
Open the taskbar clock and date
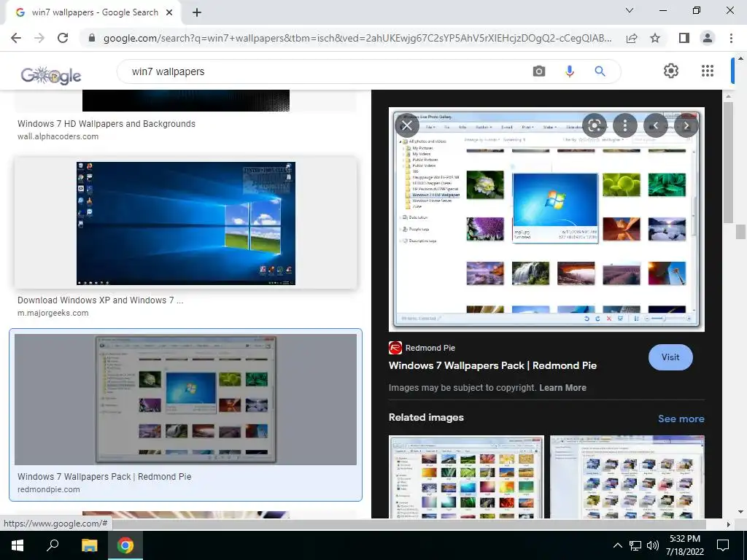tap(685, 545)
